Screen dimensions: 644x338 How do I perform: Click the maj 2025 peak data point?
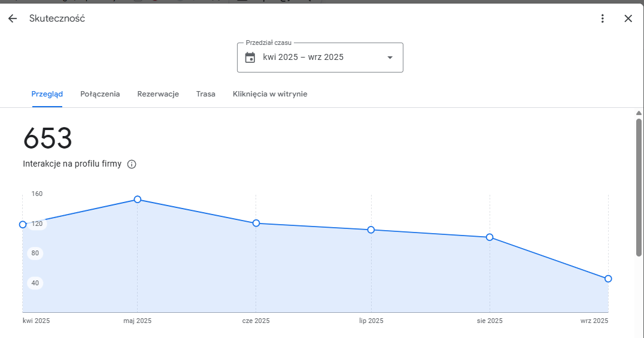pyautogui.click(x=138, y=200)
